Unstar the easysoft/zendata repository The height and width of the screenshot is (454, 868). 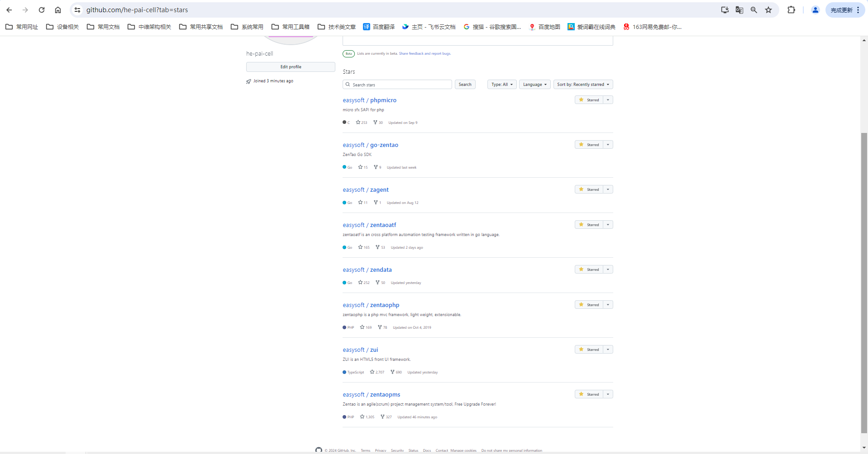point(589,270)
